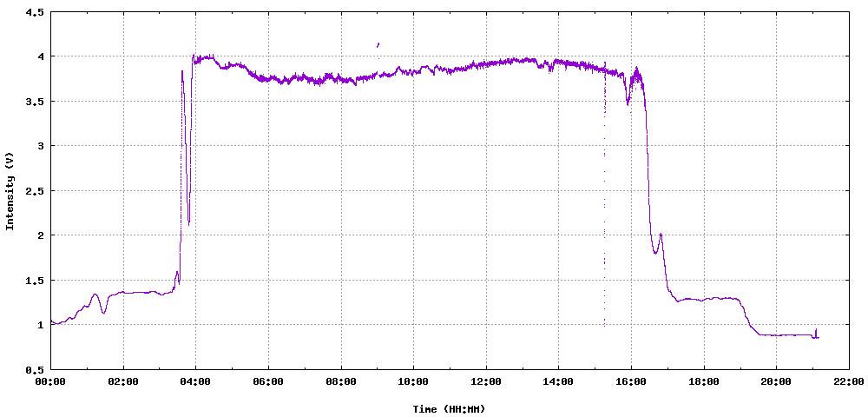868x417 pixels.
Task: Select the 10:00 x-axis tick label
Action: pos(413,381)
